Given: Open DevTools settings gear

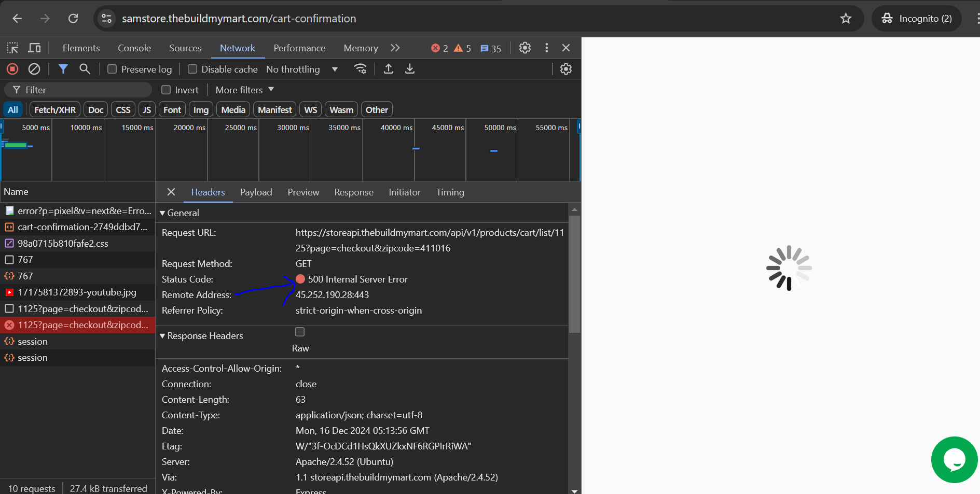Looking at the screenshot, I should [525, 48].
